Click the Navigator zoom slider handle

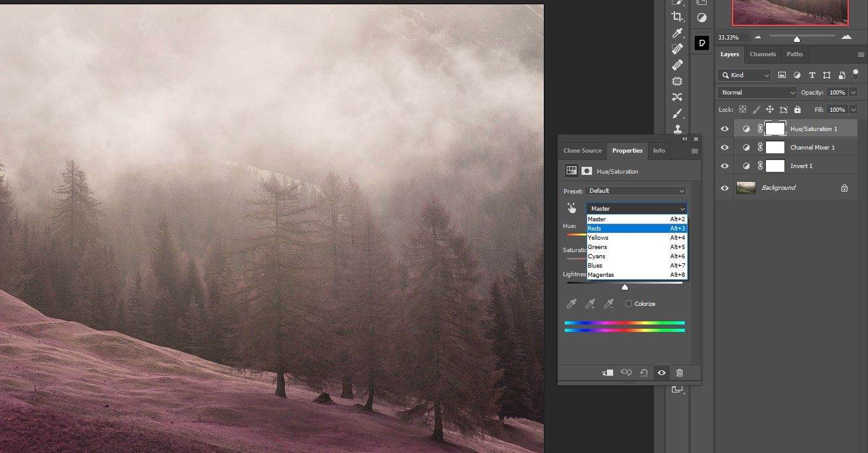click(x=797, y=40)
